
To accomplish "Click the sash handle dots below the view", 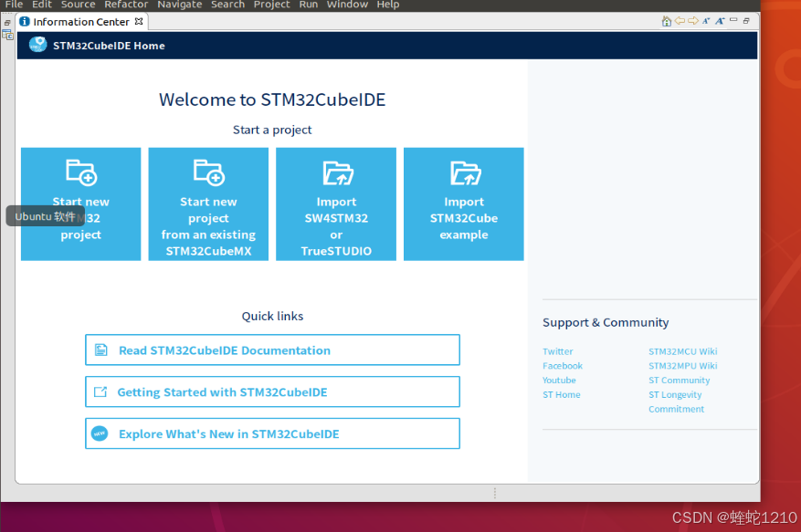I will point(494,493).
